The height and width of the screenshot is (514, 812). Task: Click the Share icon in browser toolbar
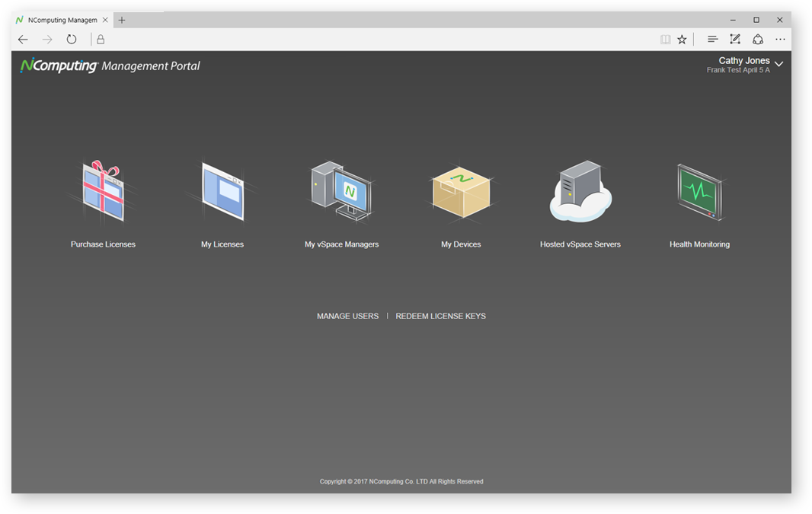pyautogui.click(x=758, y=40)
